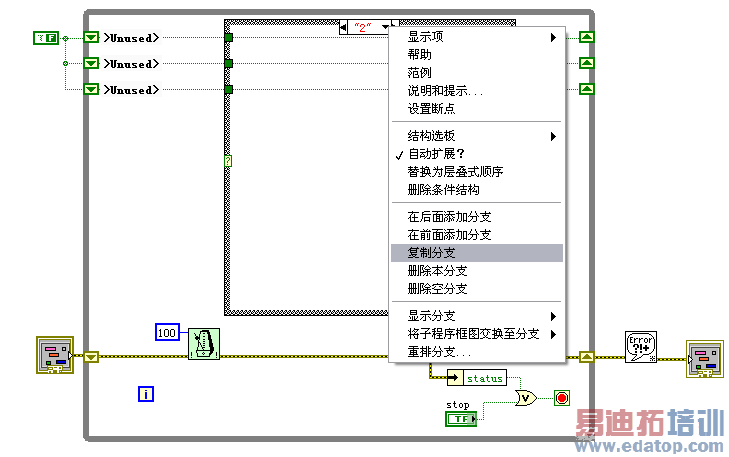Select the right error cluster indicator icon
This screenshot has height=457, width=729.
pyautogui.click(x=705, y=358)
